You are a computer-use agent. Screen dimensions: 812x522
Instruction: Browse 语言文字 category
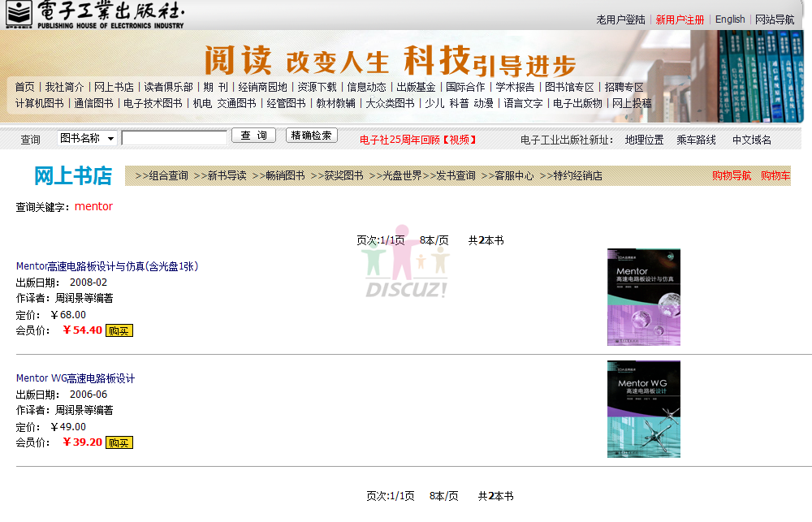[523, 103]
